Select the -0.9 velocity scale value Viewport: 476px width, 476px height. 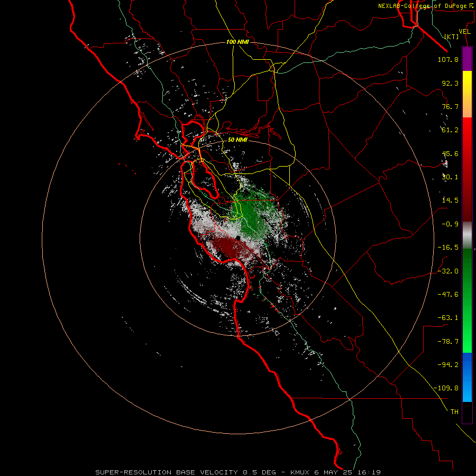[450, 224]
